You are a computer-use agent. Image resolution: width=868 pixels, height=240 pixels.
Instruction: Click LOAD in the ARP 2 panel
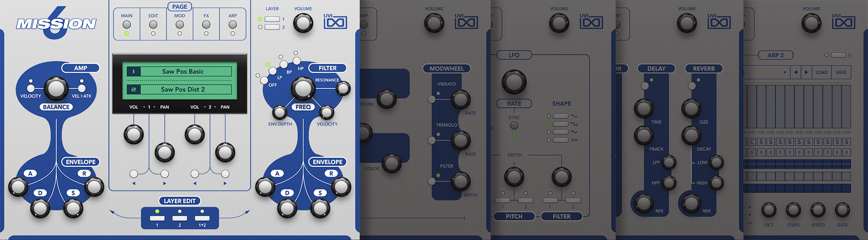click(821, 72)
